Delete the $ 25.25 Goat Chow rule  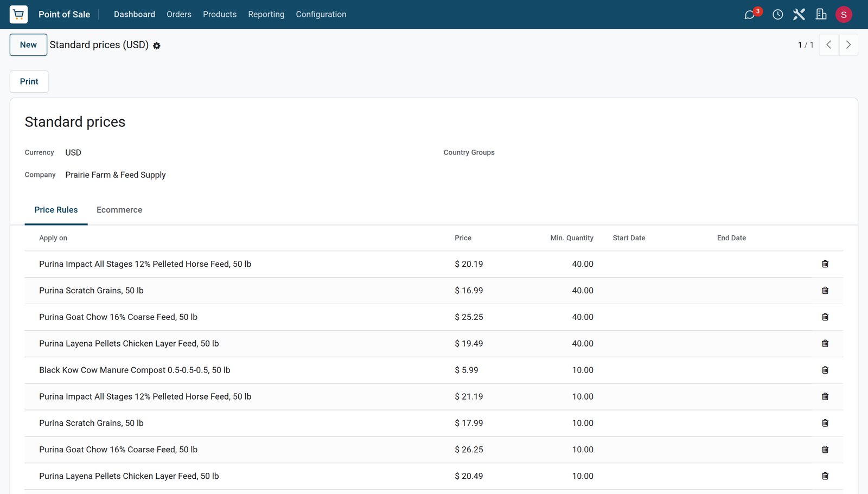[825, 317]
